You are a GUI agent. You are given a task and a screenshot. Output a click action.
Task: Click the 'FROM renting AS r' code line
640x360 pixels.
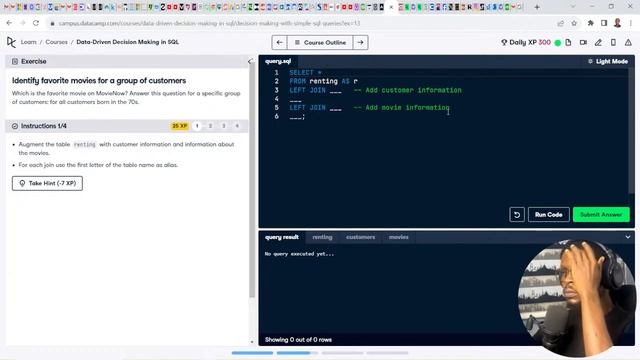[x=324, y=81]
